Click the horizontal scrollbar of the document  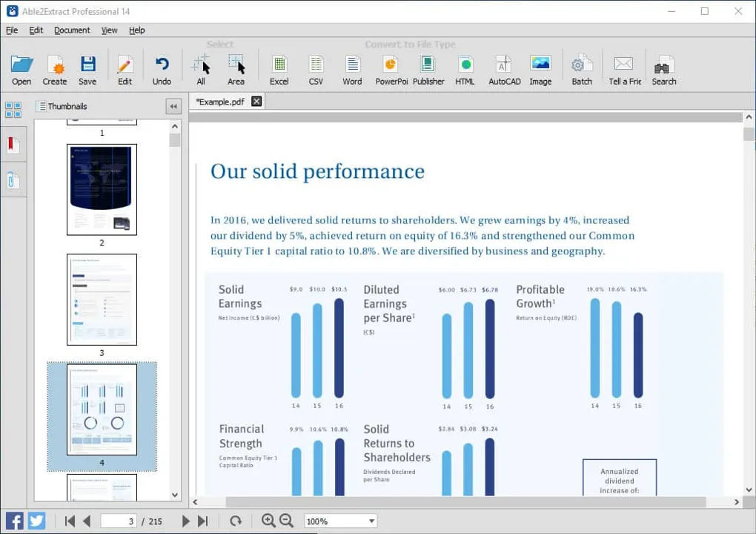click(465, 501)
